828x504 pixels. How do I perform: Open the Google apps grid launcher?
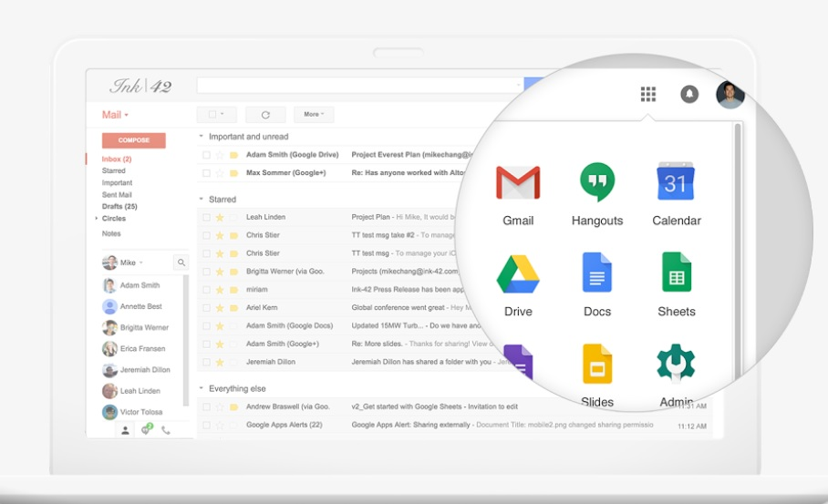pos(648,95)
